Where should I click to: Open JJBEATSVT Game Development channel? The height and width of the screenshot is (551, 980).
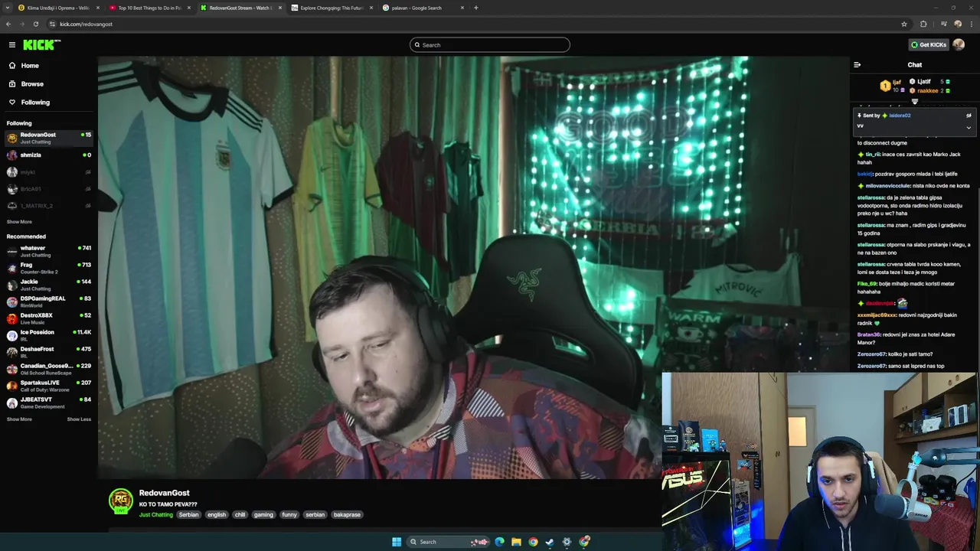tap(48, 403)
